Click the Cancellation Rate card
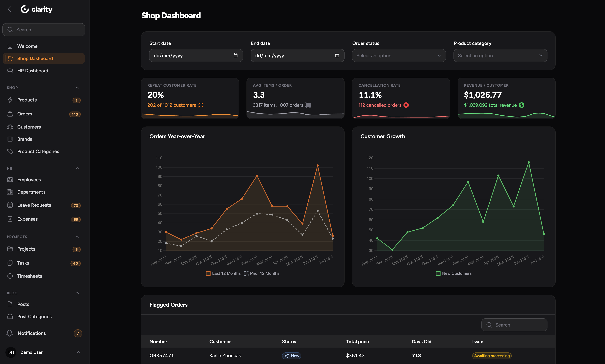Screen dimensions: 605x364 401,98
